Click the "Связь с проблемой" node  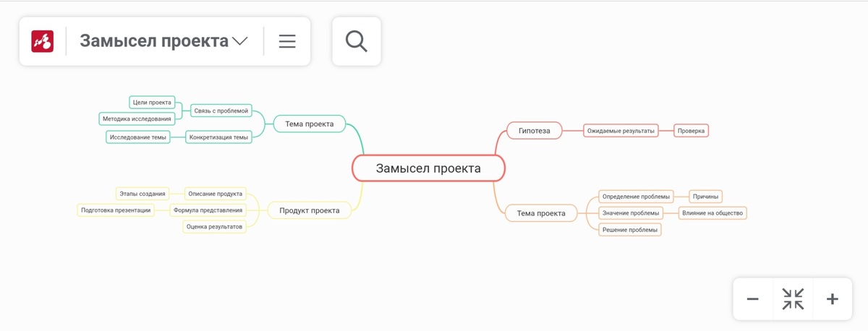[x=221, y=111]
